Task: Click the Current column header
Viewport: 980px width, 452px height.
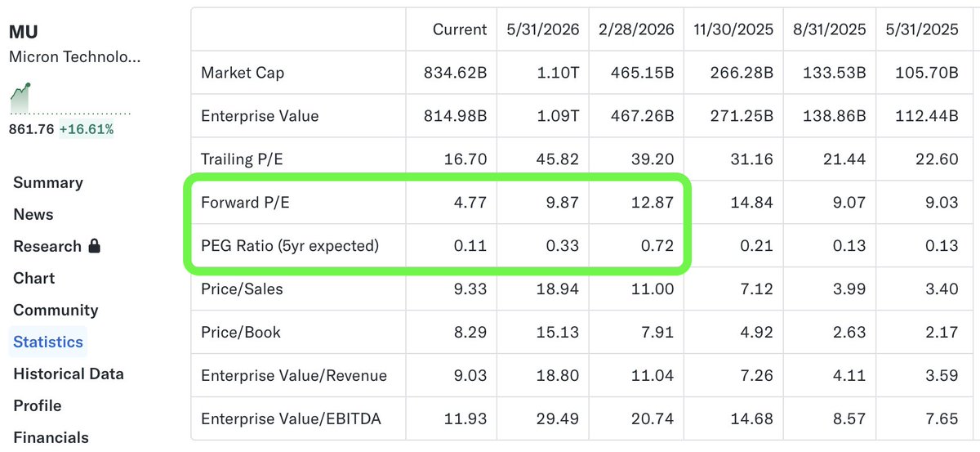Action: [460, 29]
